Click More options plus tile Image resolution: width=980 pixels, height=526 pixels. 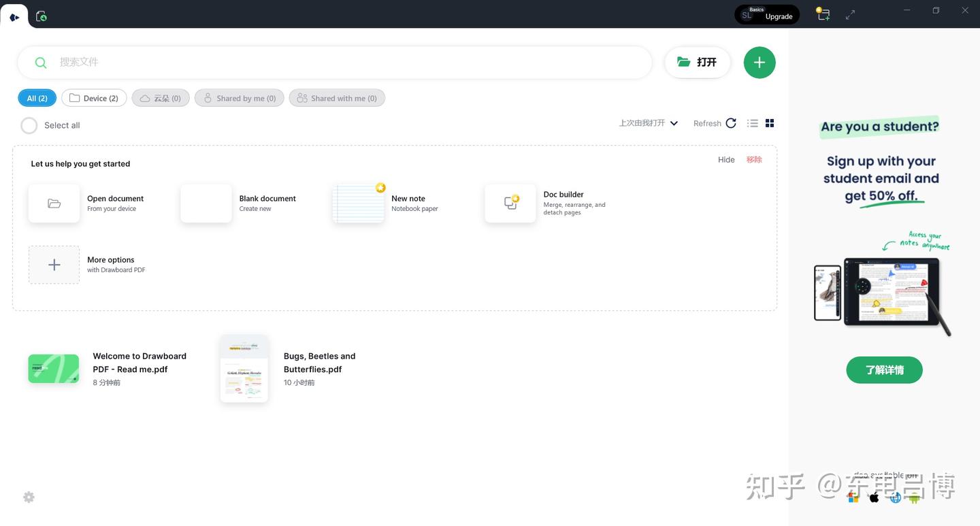coord(54,265)
